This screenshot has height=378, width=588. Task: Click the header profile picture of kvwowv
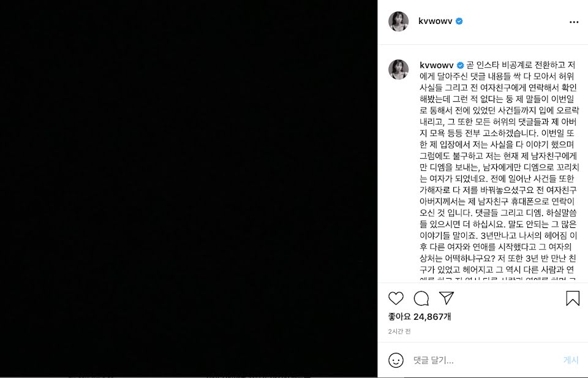(398, 21)
